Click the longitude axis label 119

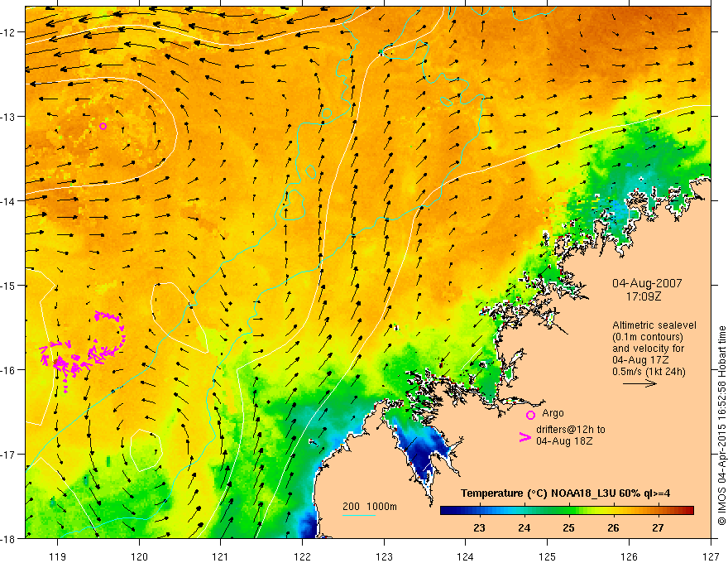click(58, 556)
